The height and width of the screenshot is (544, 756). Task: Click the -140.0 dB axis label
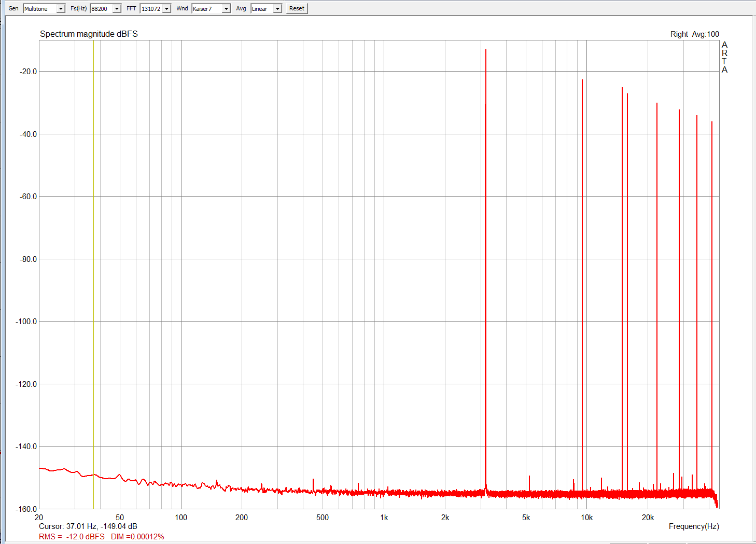(x=26, y=447)
